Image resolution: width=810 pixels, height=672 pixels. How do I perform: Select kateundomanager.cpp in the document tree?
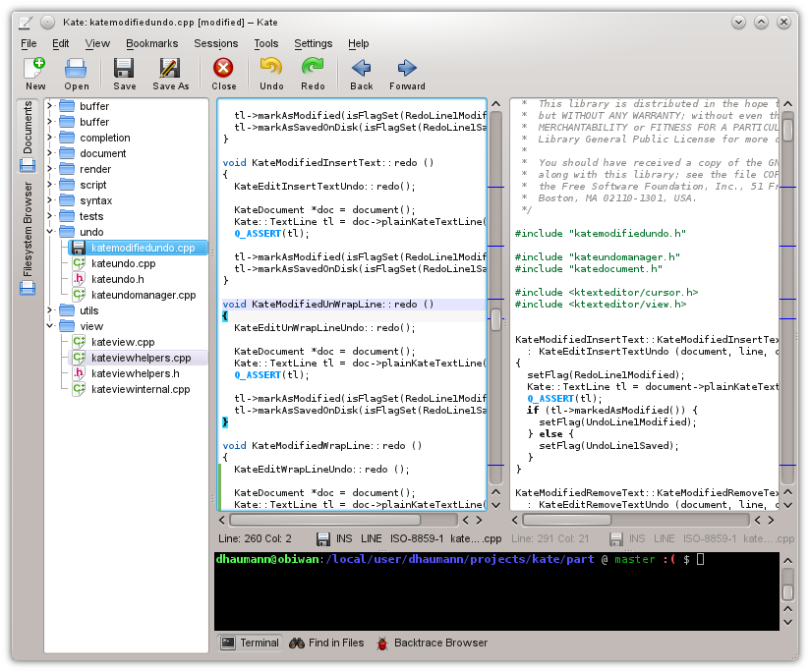click(144, 295)
